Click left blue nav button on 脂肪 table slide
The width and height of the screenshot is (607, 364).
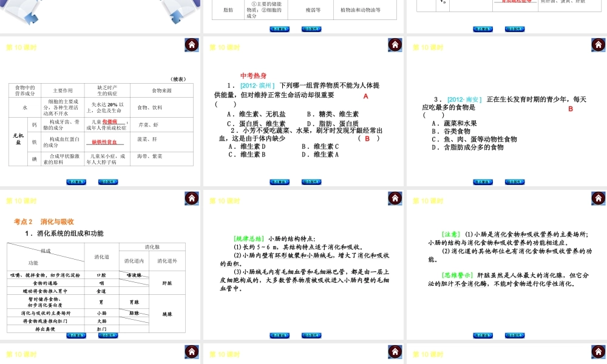click(x=279, y=29)
